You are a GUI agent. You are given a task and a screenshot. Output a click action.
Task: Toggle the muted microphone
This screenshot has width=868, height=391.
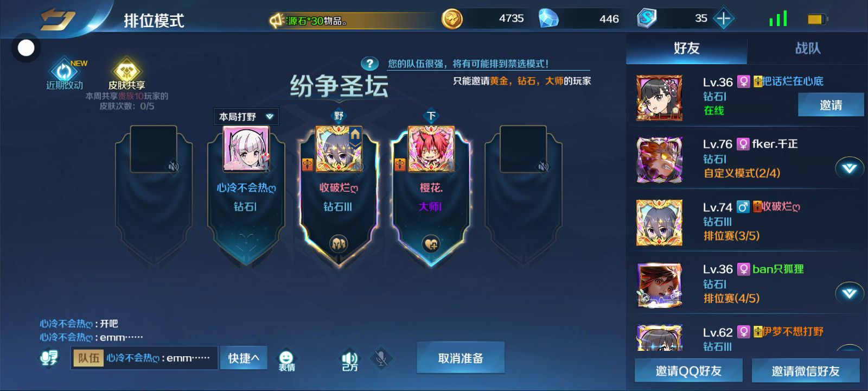coord(381,358)
